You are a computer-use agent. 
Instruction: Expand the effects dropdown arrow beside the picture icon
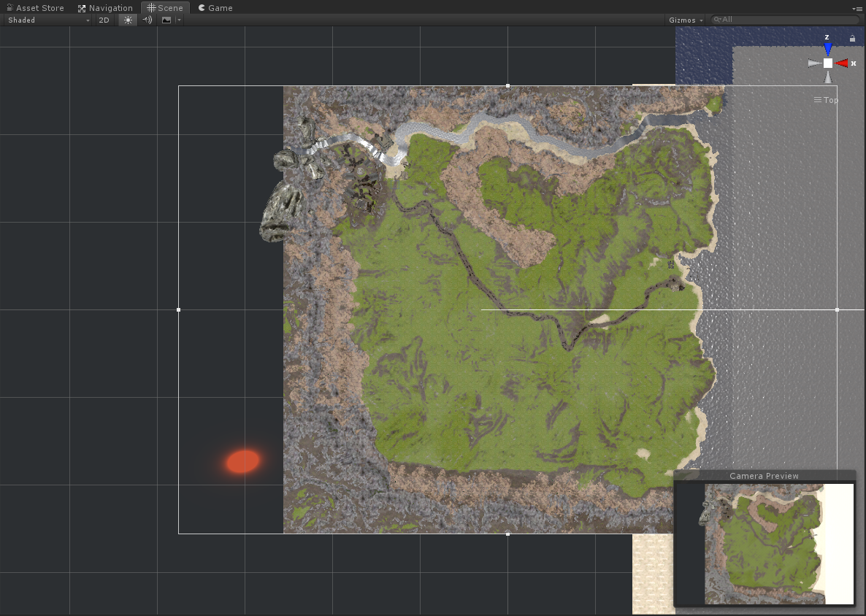(x=179, y=20)
